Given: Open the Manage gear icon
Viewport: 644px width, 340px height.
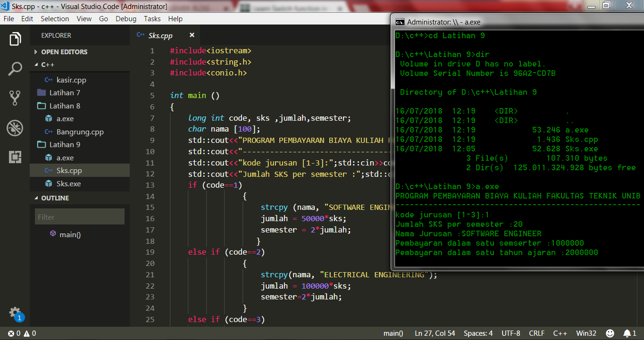Looking at the screenshot, I should (x=15, y=313).
